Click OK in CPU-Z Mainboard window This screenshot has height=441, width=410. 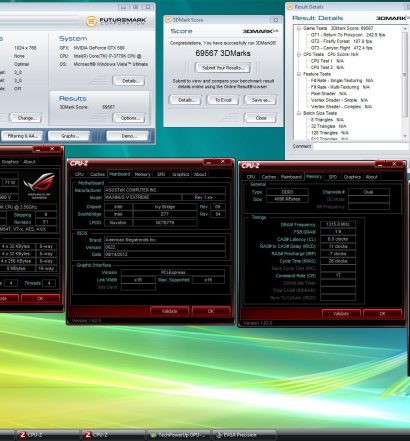[211, 311]
